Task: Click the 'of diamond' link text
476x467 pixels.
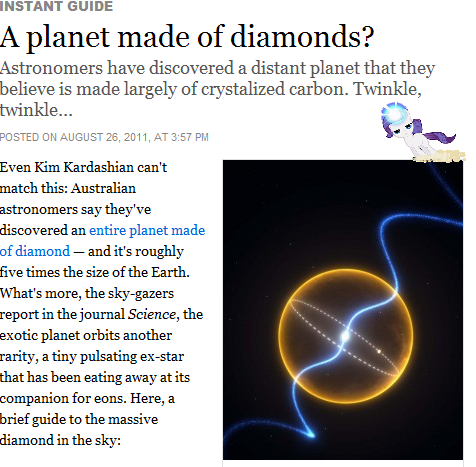Action: click(35, 251)
